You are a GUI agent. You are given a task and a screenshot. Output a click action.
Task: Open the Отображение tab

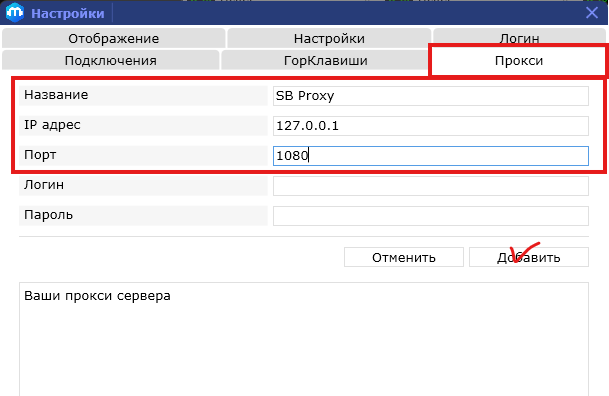tap(113, 38)
